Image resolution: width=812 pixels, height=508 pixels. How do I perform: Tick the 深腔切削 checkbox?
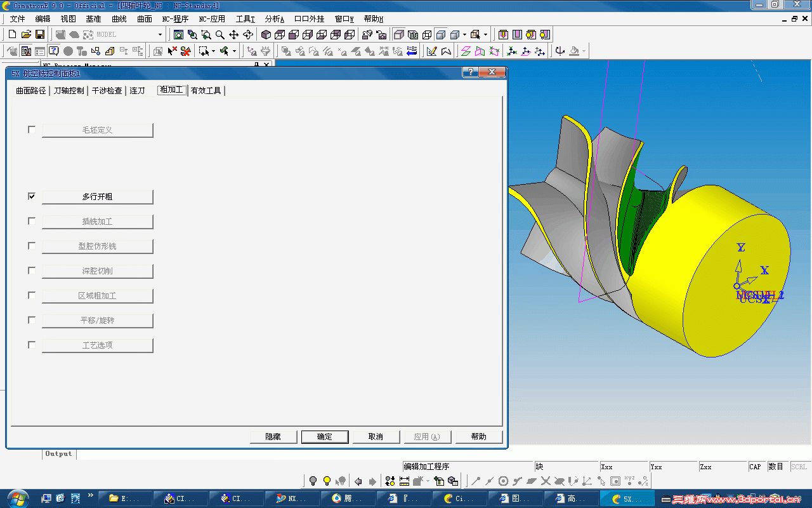pyautogui.click(x=32, y=271)
